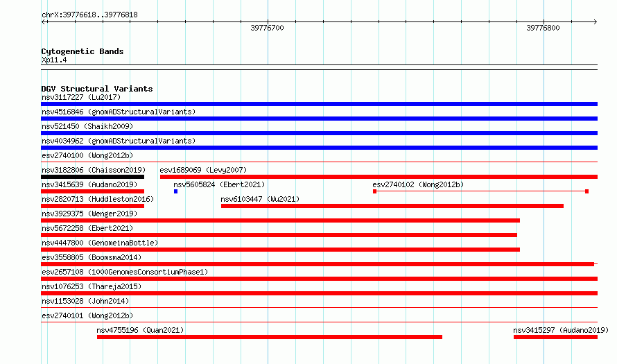Open nsv521450 (Shaikh2009) variant label
The height and width of the screenshot is (364, 617).
(x=87, y=126)
